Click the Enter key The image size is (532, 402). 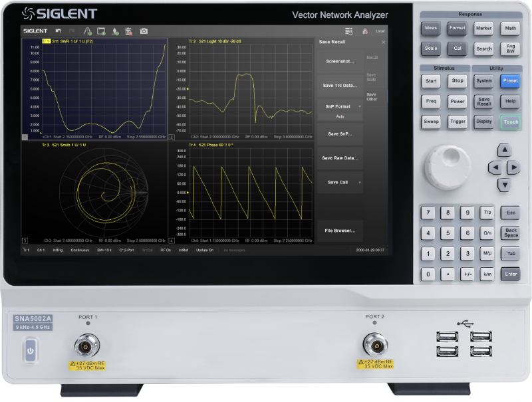511,274
